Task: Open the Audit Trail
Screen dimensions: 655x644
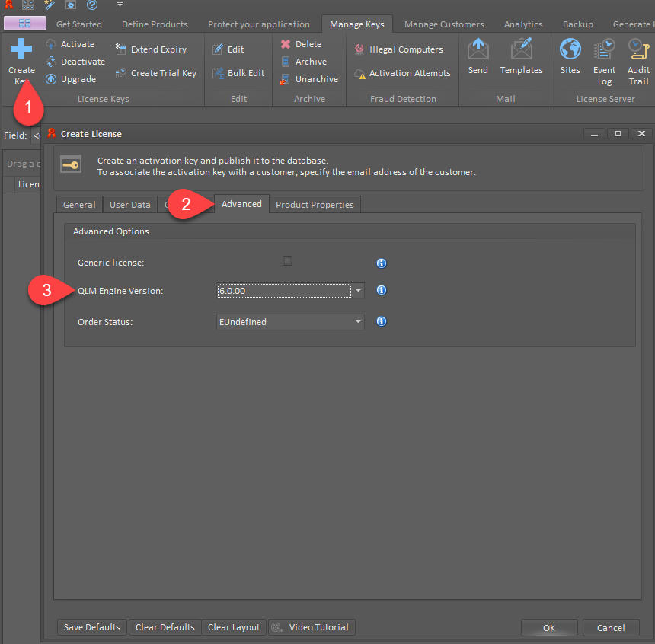Action: [638, 59]
